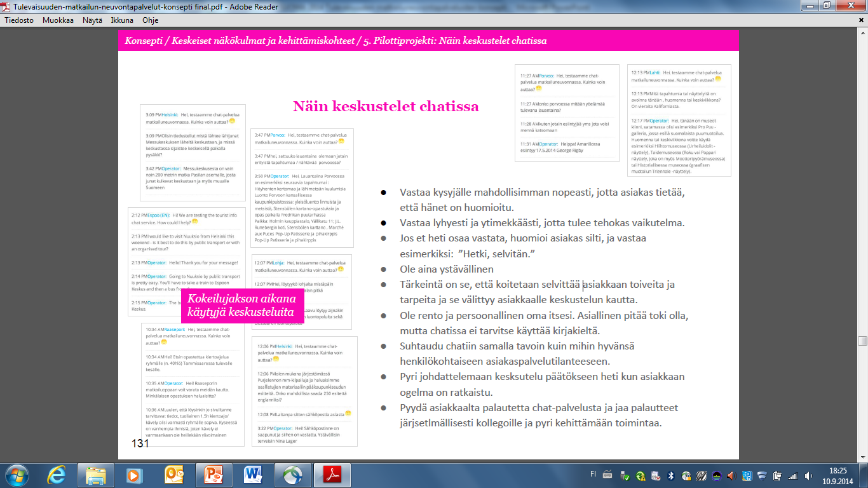Open the Tiedosto menu
Viewport: 868px width, 488px height.
[19, 20]
